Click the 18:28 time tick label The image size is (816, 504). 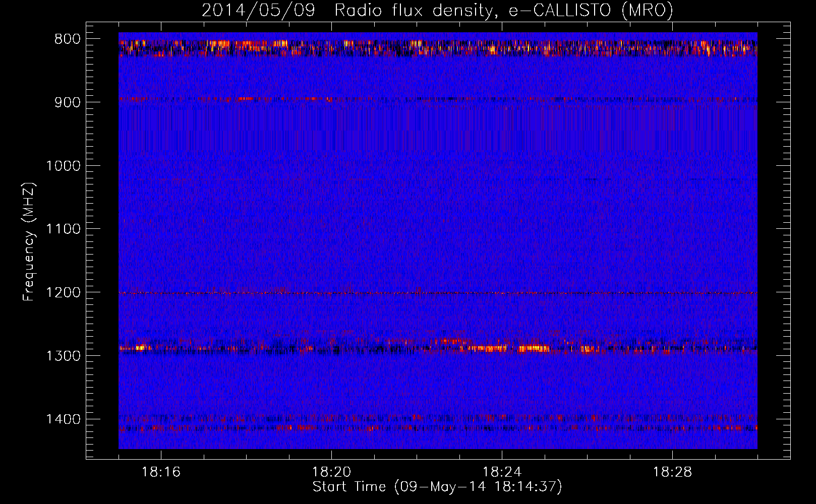(x=672, y=472)
